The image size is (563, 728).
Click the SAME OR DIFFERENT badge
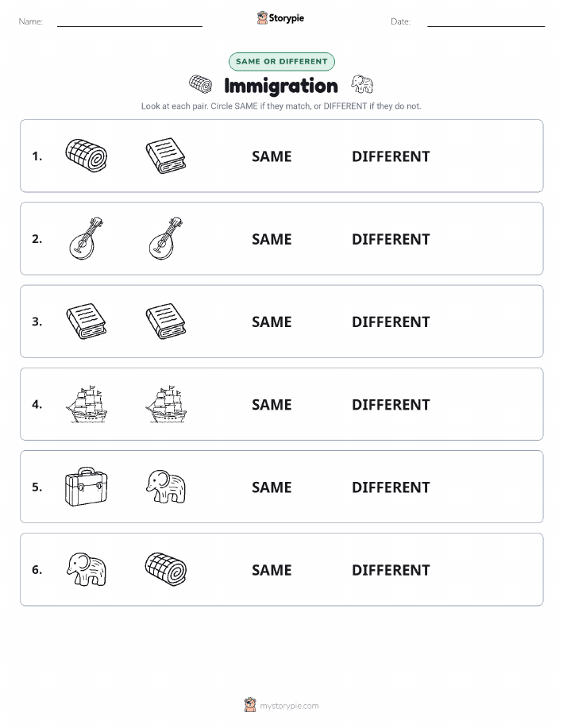[281, 61]
